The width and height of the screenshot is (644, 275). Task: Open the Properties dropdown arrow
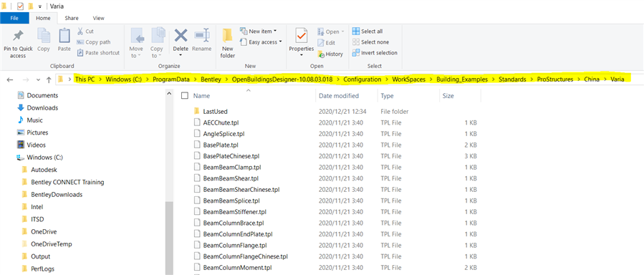click(301, 55)
